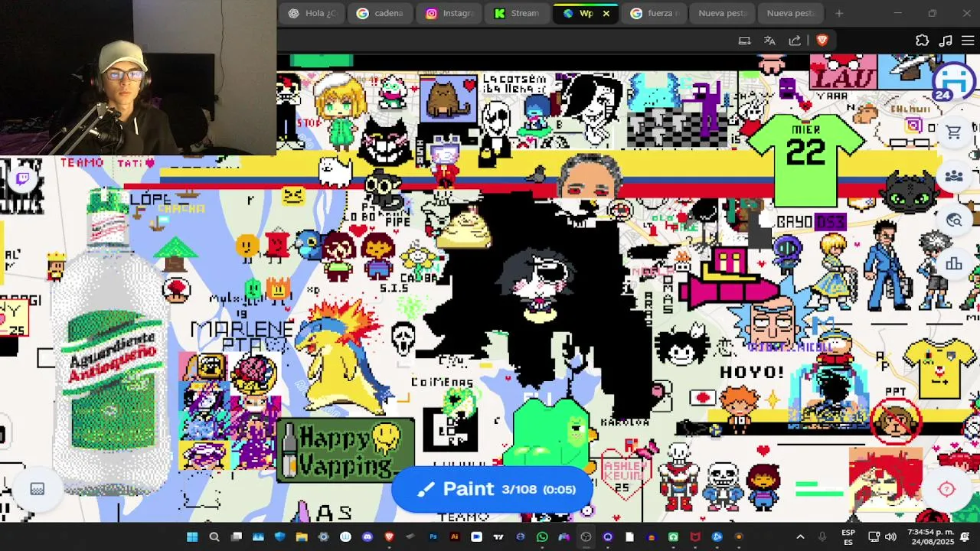Show hidden system tray icons
Image resolution: width=980 pixels, height=551 pixels.
(x=800, y=536)
